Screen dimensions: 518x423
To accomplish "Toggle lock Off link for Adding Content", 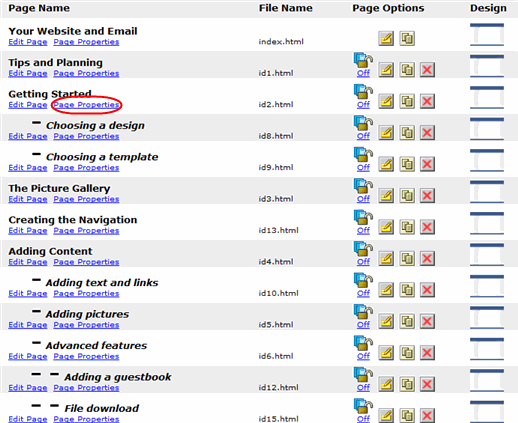I will (363, 262).
